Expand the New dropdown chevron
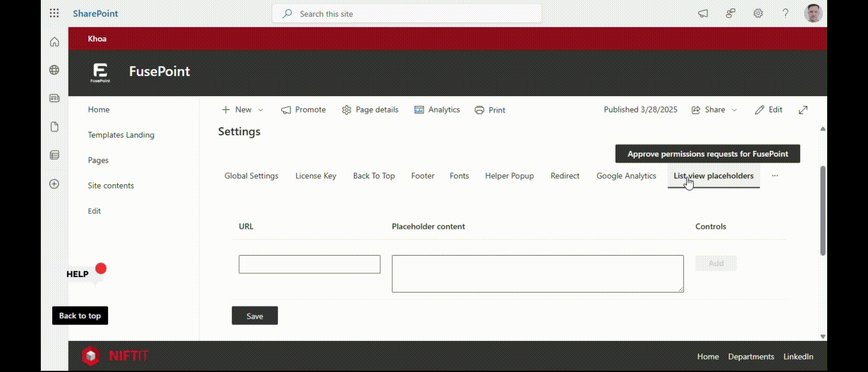Screen dimensions: 868x372 pos(261,110)
